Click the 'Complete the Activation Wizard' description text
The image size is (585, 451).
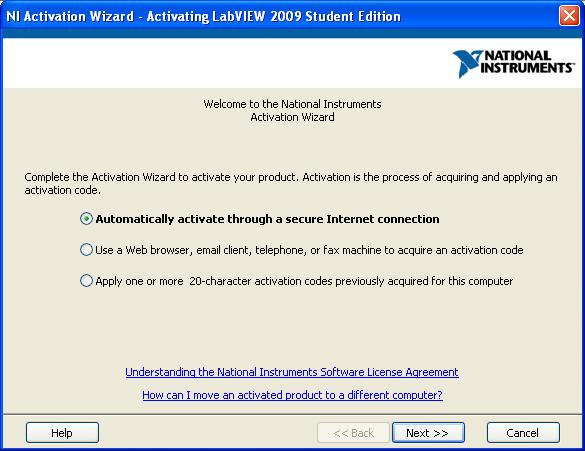(x=291, y=184)
